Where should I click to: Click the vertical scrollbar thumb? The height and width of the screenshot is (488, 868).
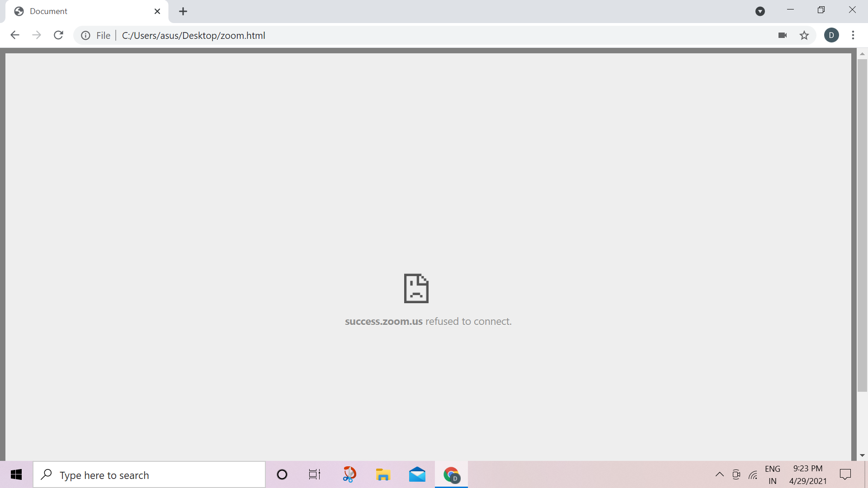coord(862,226)
